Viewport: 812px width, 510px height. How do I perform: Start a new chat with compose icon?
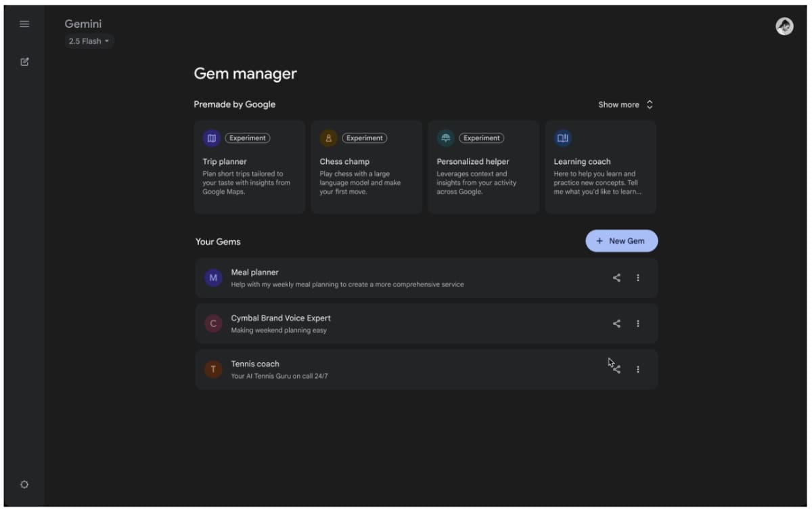(24, 62)
